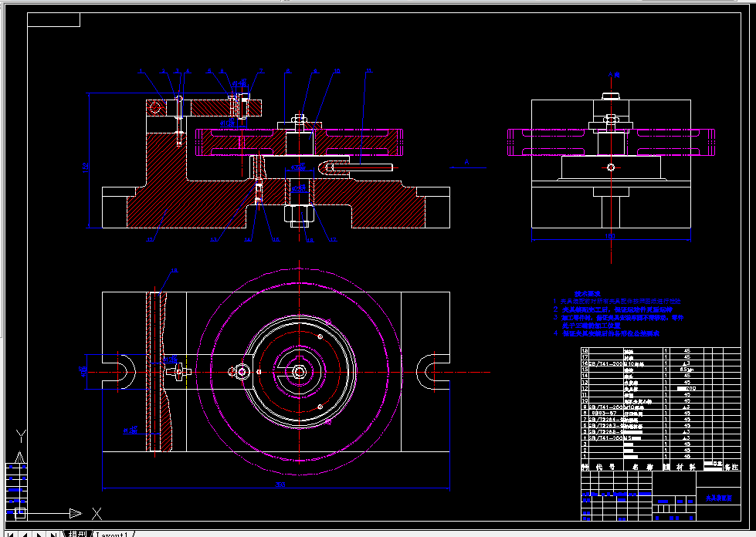This screenshot has width=756, height=537.
Task: Select the 备注 column header
Action: click(x=731, y=467)
